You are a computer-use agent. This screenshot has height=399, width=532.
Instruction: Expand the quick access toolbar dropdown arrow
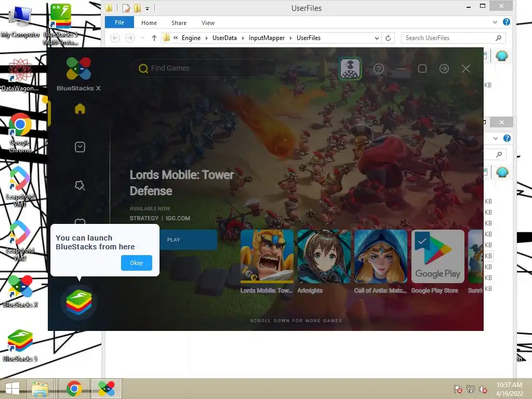pos(147,8)
